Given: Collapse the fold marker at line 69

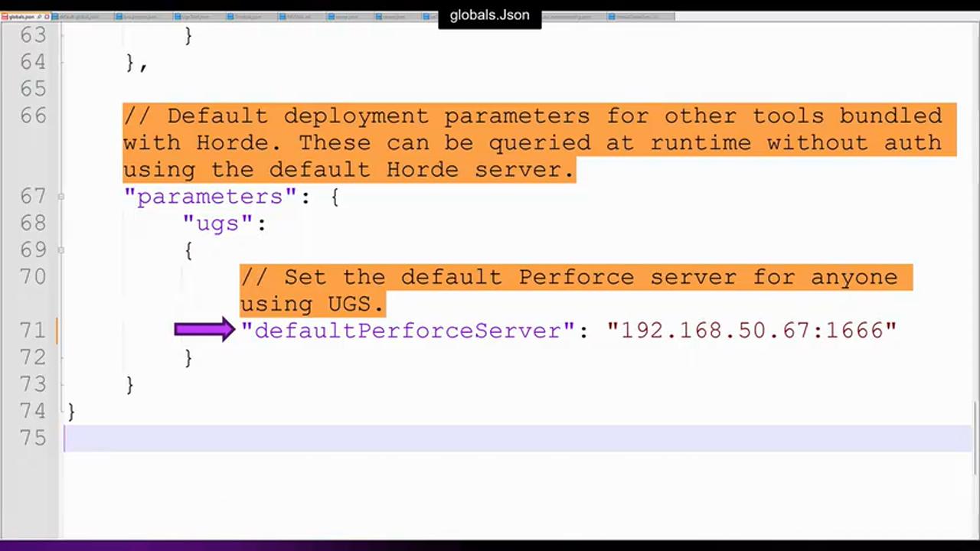Looking at the screenshot, I should (60, 250).
